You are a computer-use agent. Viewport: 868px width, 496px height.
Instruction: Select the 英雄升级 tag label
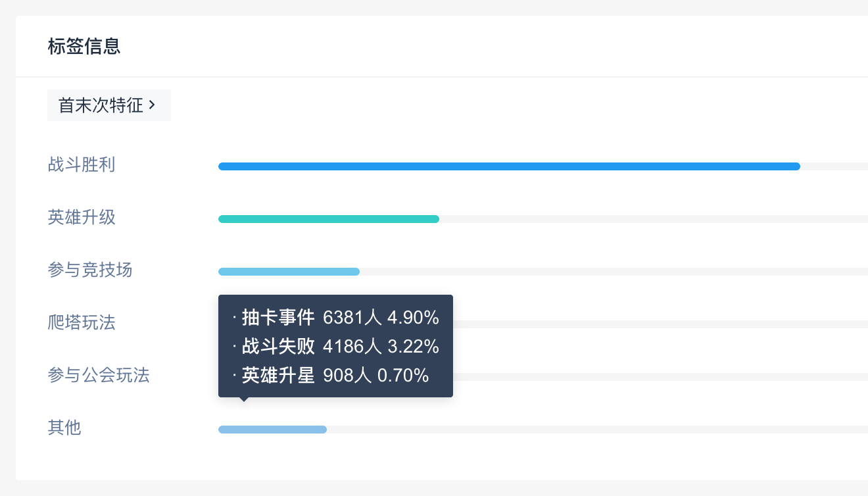(82, 217)
